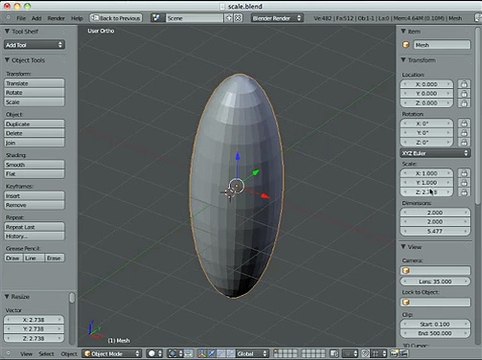
Task: Toggle the lock for Location X
Action: coord(464,84)
